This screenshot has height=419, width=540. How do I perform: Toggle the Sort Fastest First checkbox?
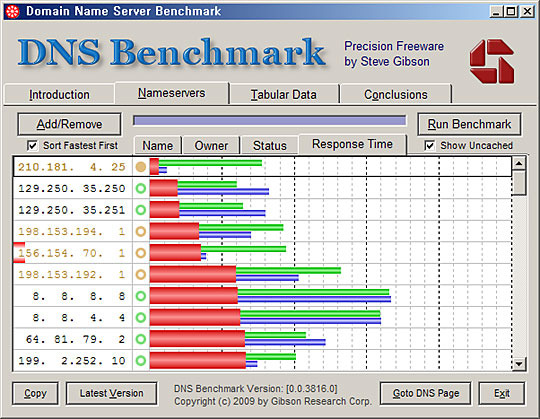32,146
